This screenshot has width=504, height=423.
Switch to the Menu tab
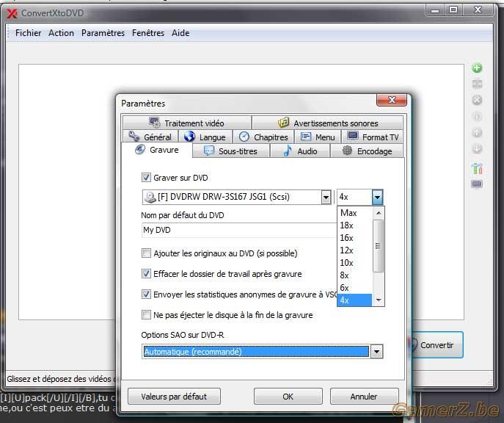pyautogui.click(x=318, y=137)
